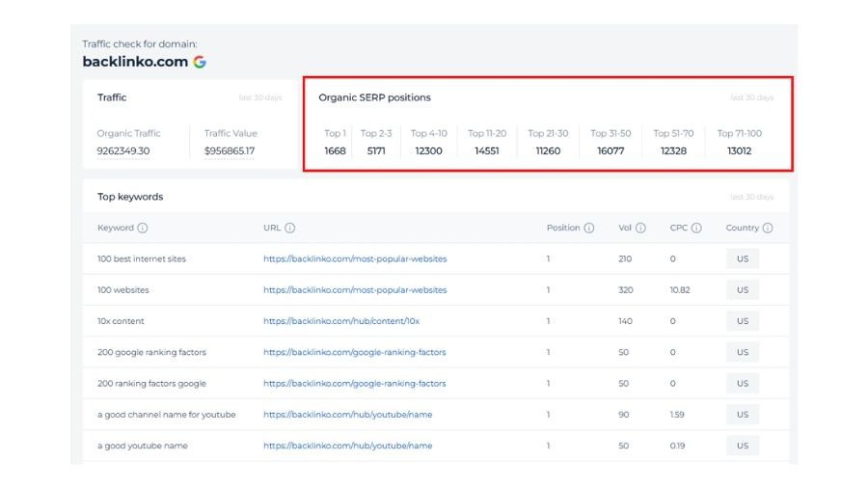868x488 pixels.
Task: Click US country badge in 10x content row
Action: (743, 321)
